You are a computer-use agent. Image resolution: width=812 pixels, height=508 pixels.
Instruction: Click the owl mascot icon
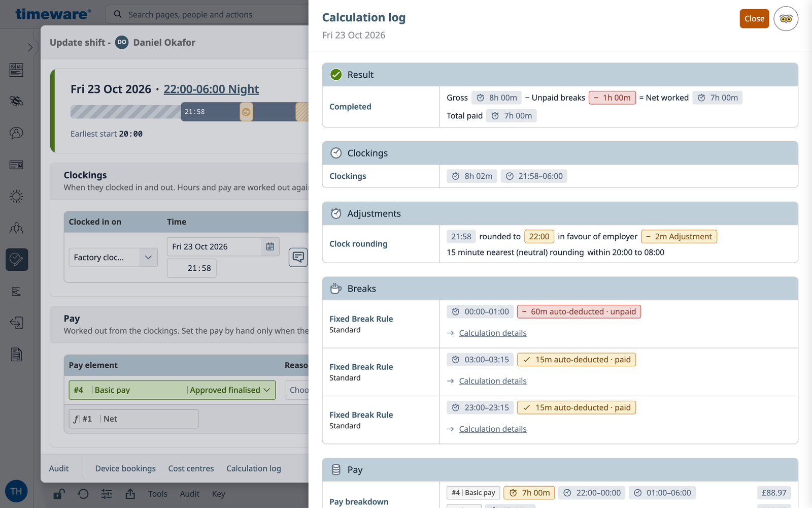pyautogui.click(x=786, y=19)
